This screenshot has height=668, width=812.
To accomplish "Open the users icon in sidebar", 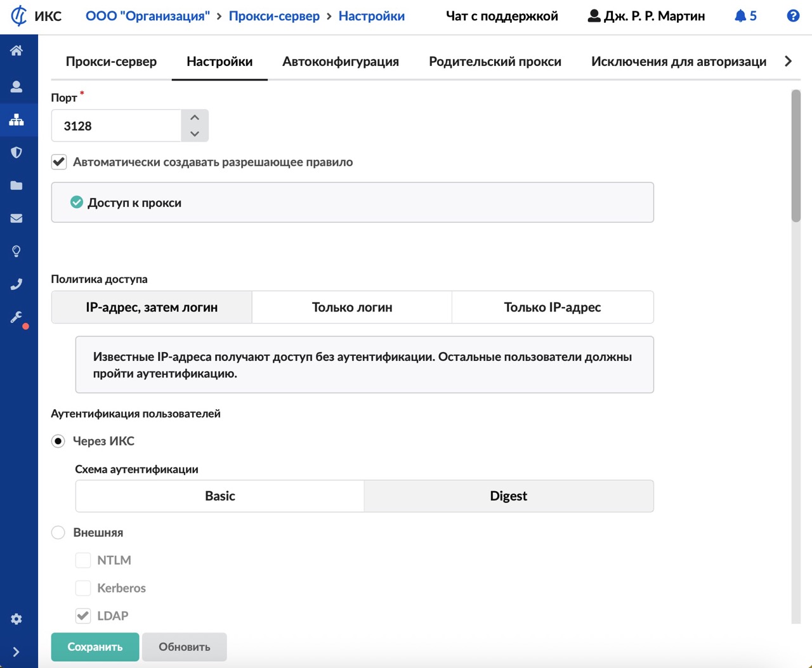I will coord(16,86).
